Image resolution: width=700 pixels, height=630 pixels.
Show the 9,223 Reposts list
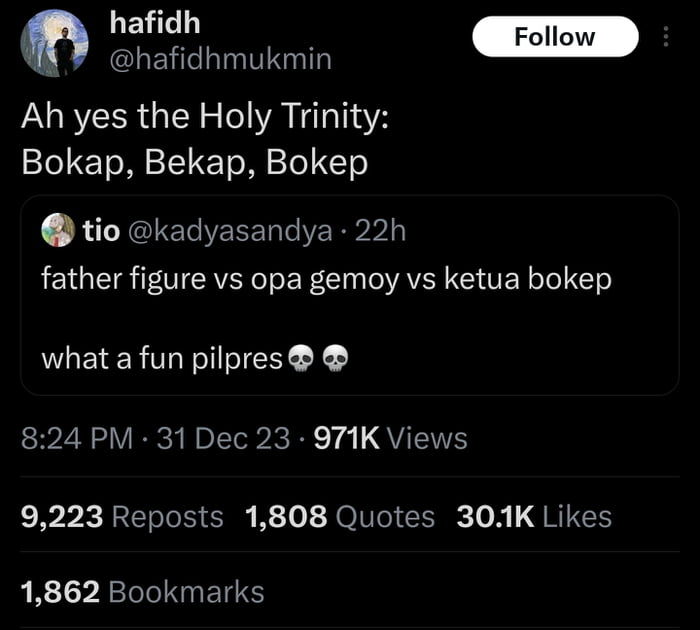pos(122,516)
